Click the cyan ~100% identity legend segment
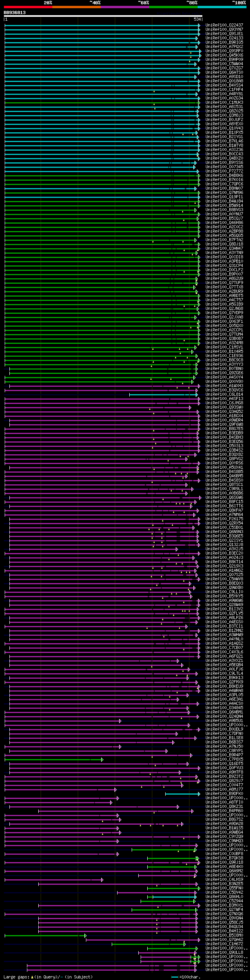This screenshot has width=250, height=980. (221, 7)
